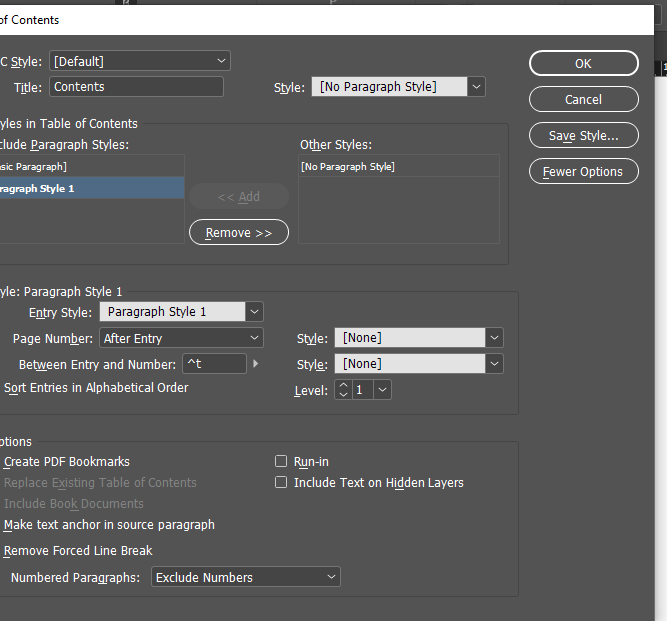This screenshot has width=667, height=621.
Task: Enable the Run-in checkbox
Action: (281, 462)
